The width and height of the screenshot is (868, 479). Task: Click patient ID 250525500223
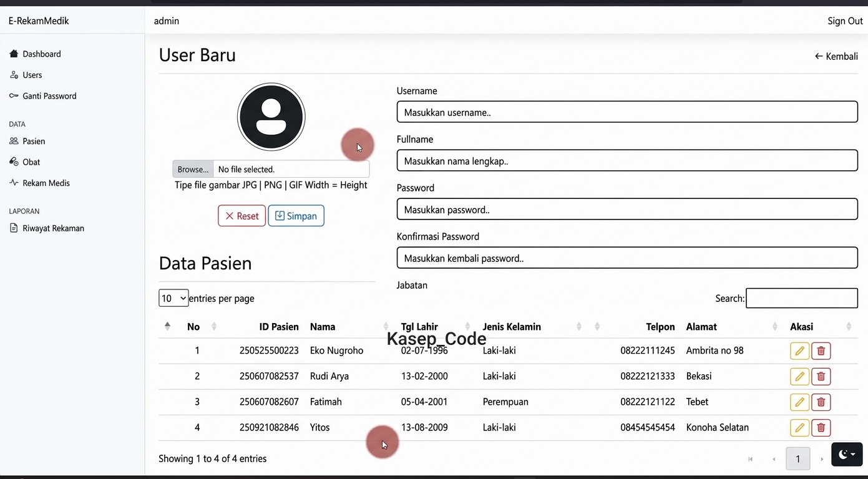[269, 351]
